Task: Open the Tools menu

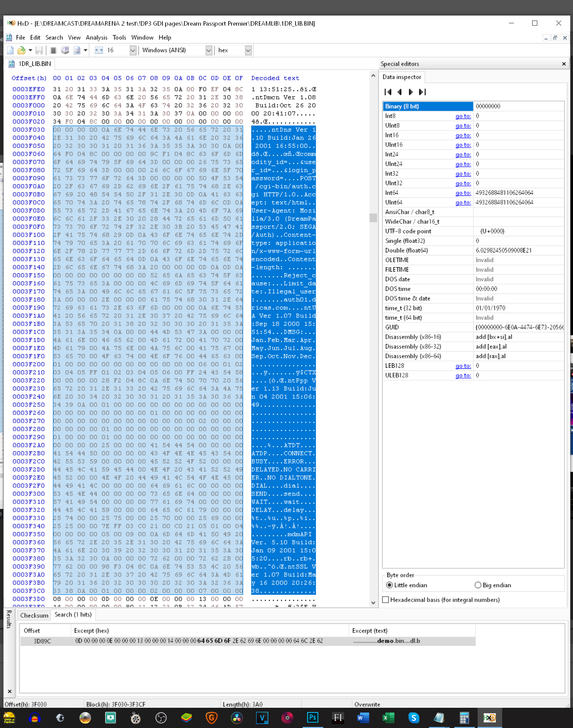Action: pos(119,37)
